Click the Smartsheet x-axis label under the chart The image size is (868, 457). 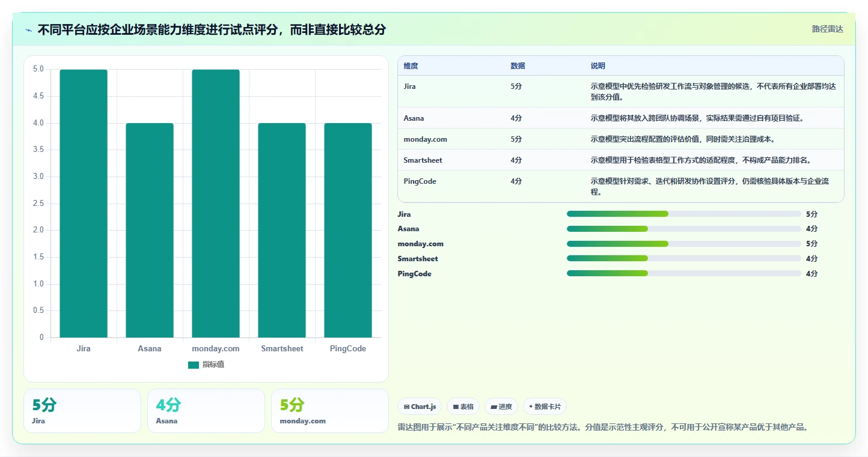tap(282, 348)
